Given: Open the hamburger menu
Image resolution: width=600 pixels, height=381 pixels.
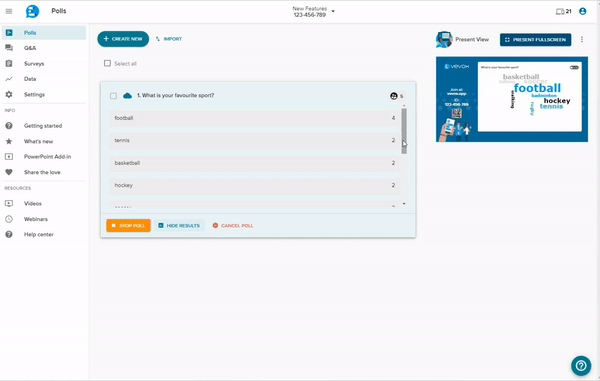Looking at the screenshot, I should click(9, 11).
